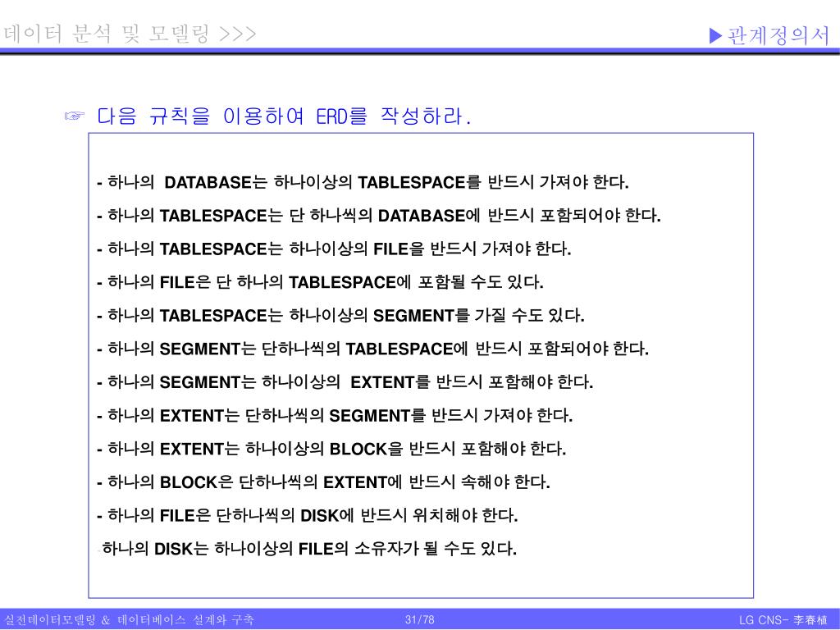Click the rule 'TABLESPACE는 하나이상의 SEGMENT를 가질 수도 있다'
The height and width of the screenshot is (630, 840).
click(340, 315)
